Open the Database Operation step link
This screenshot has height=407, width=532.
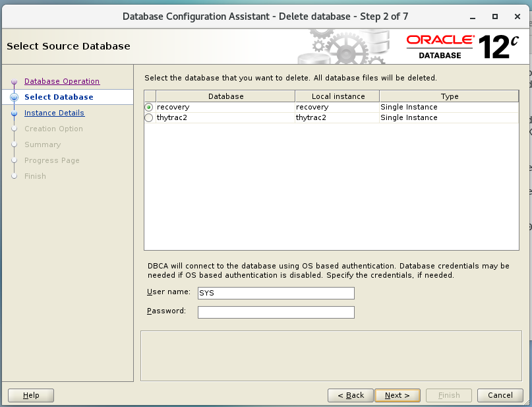point(62,81)
